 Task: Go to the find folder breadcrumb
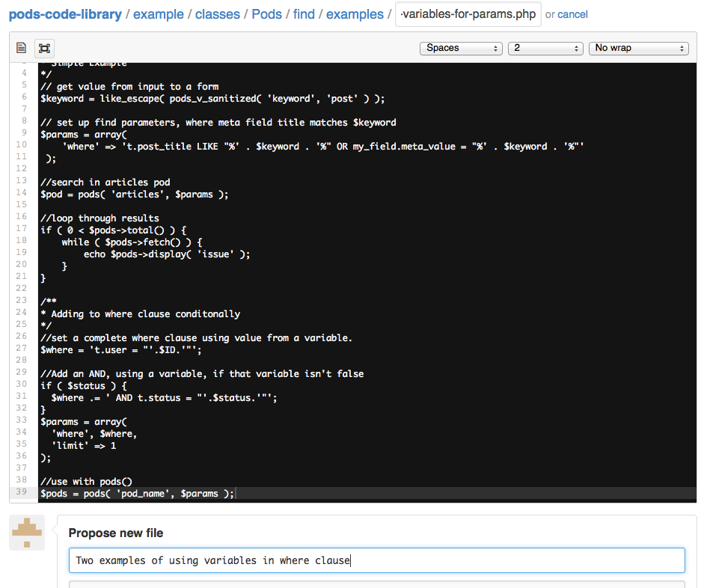[x=304, y=14]
